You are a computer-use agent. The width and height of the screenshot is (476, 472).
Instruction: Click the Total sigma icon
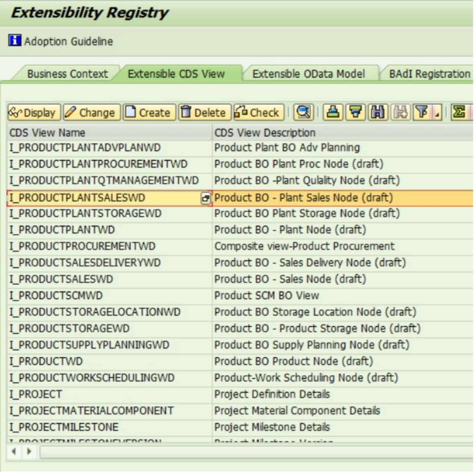click(459, 112)
